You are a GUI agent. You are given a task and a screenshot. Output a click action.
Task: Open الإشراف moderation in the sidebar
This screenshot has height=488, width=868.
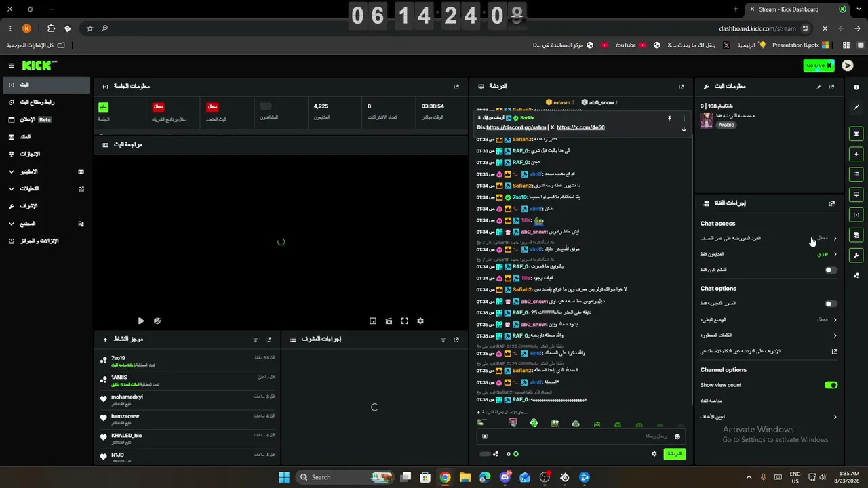pos(46,206)
